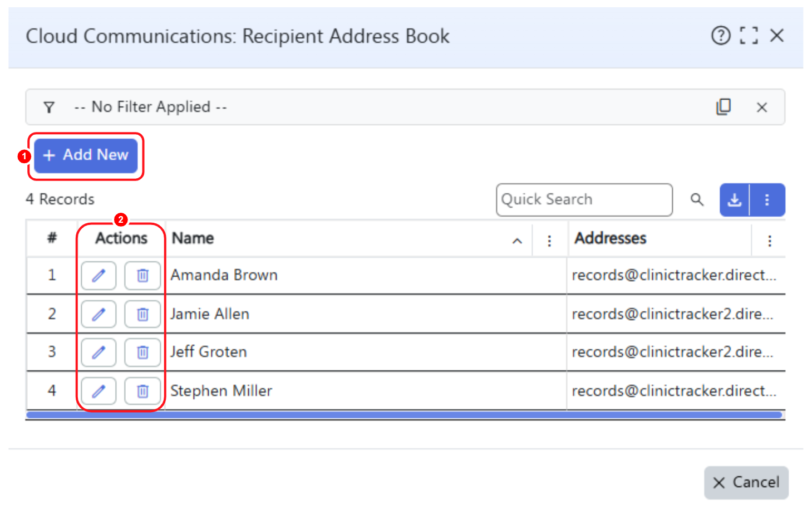Click Stephen Miller's address cell
The height and width of the screenshot is (509, 812).
coord(676,391)
